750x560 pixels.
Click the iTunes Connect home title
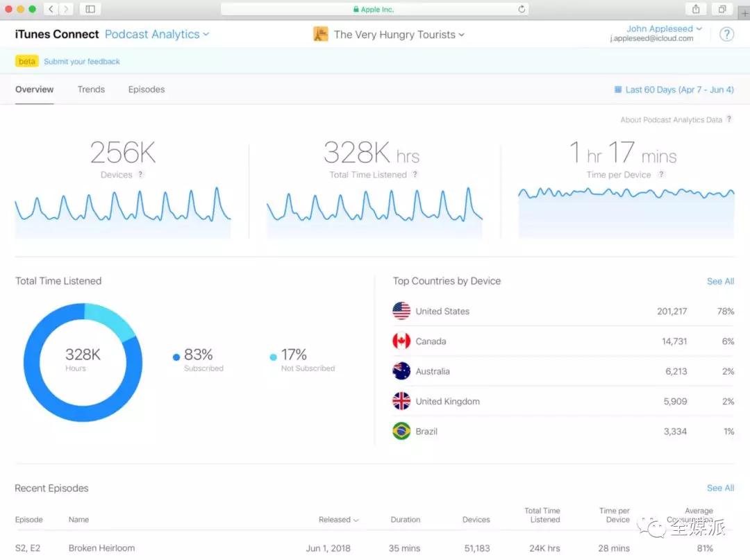pyautogui.click(x=57, y=34)
